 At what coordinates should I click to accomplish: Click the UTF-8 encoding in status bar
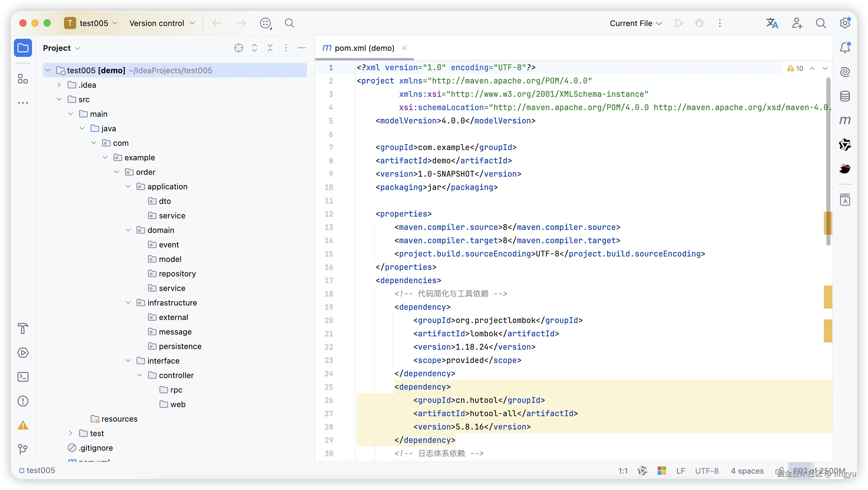click(x=707, y=471)
